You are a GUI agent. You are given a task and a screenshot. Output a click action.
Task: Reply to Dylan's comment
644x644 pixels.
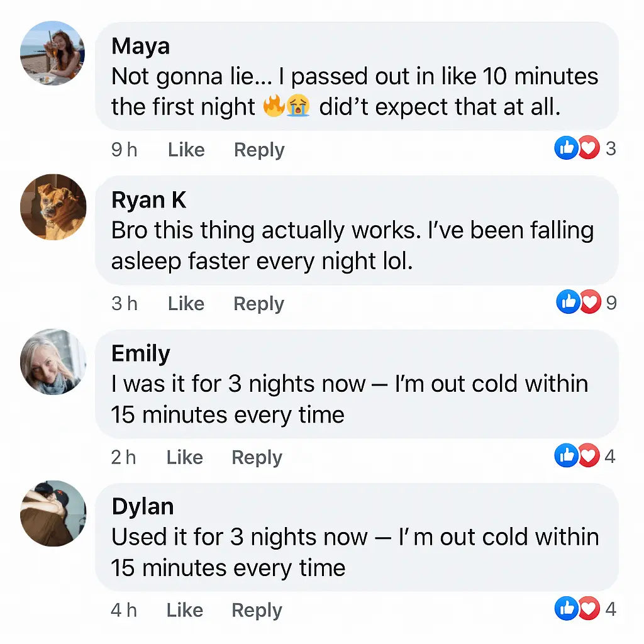pyautogui.click(x=257, y=610)
